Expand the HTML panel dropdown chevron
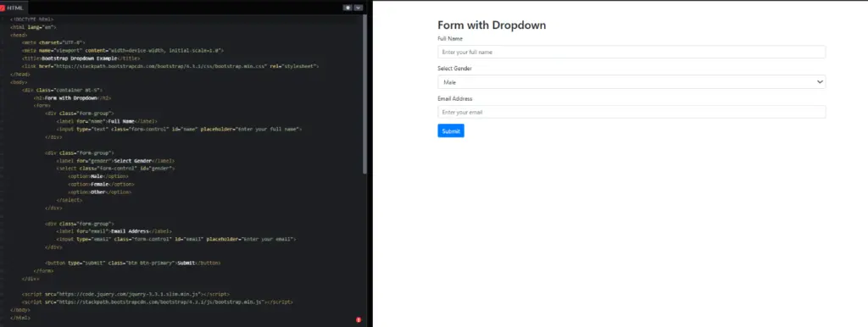This screenshot has width=868, height=327. [359, 8]
